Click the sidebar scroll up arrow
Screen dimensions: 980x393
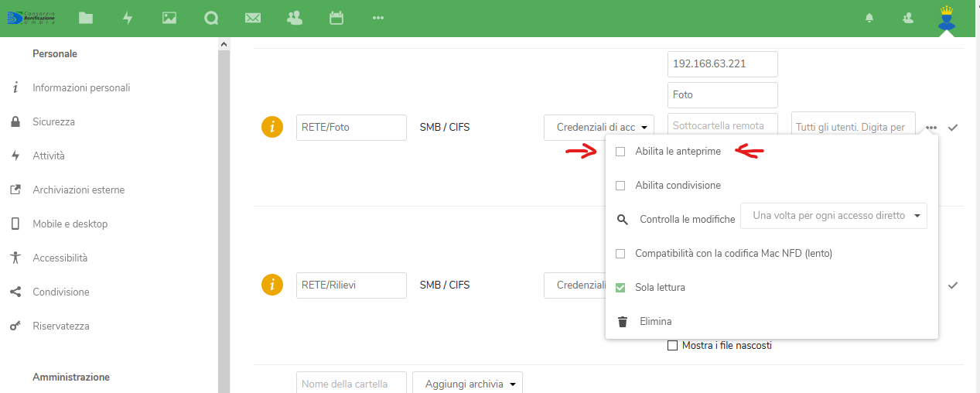click(x=224, y=44)
